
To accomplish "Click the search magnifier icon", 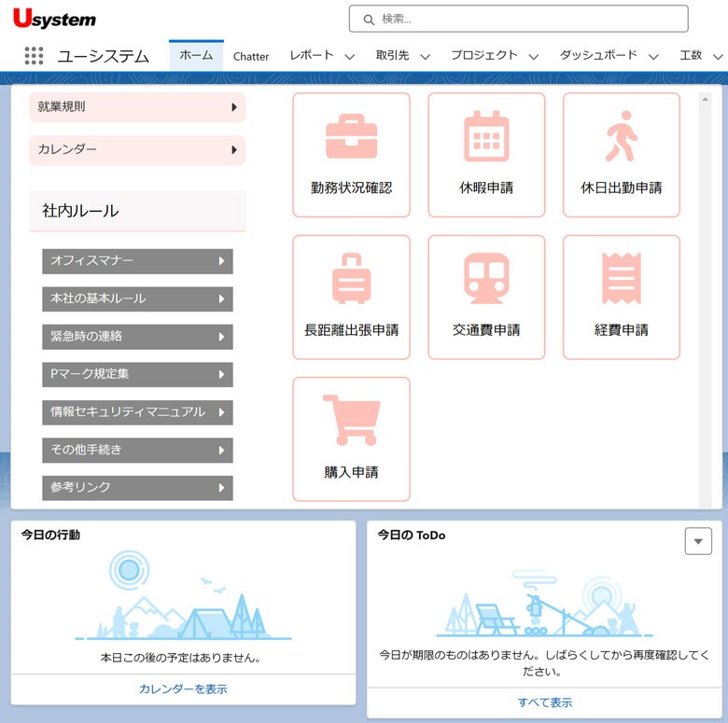I will (369, 20).
